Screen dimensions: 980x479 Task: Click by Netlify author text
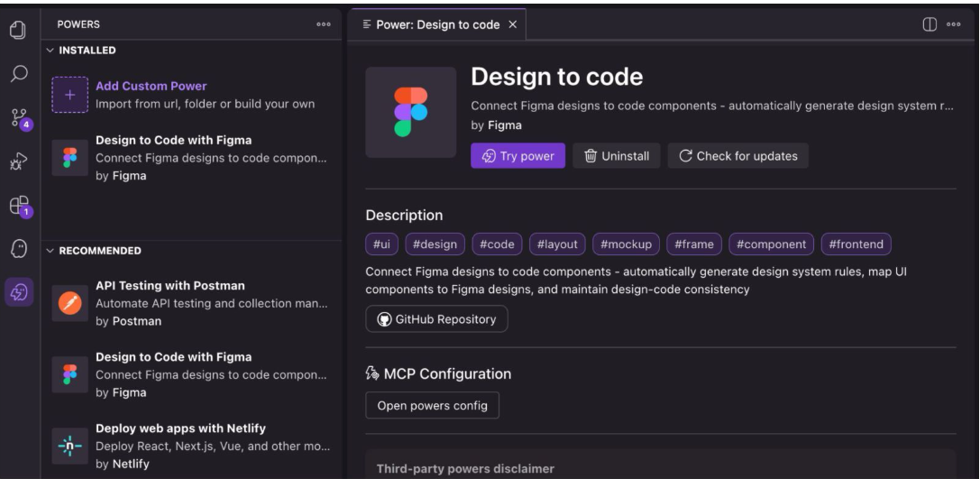coord(123,464)
